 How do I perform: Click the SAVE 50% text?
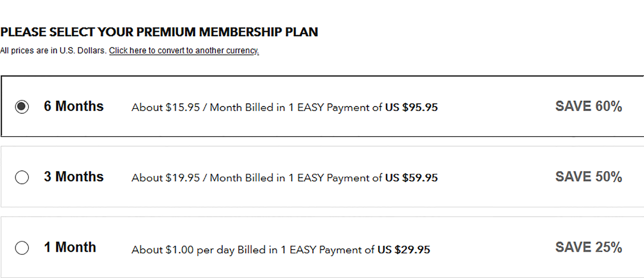click(588, 177)
